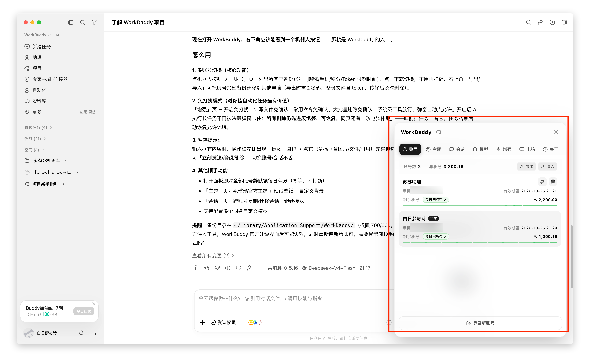
Task: Expand 查看所有变更 (2)
Action: pos(213,255)
